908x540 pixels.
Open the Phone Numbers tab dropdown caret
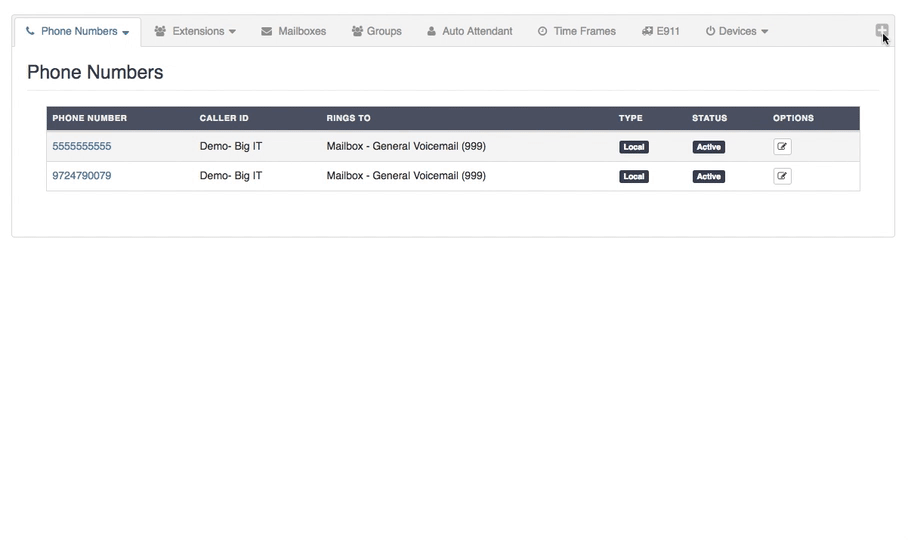(x=126, y=32)
